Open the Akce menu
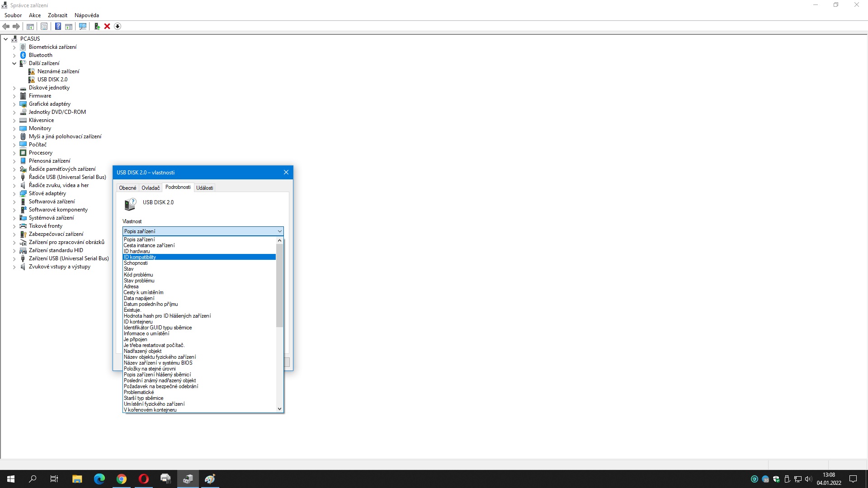 [35, 15]
